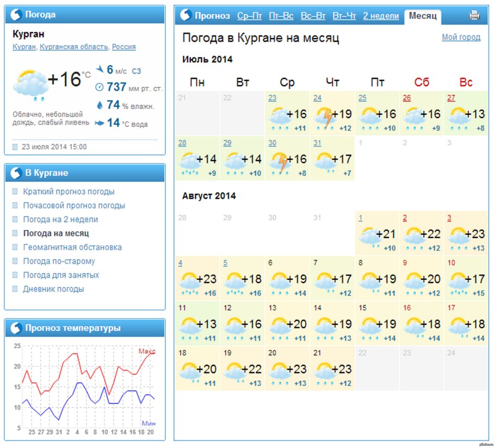Click the printer icon in forecast header
The height and width of the screenshot is (448, 495).
point(474,15)
